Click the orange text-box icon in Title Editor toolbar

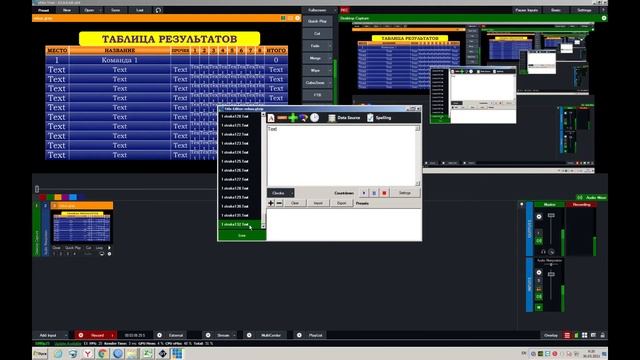coord(282,118)
